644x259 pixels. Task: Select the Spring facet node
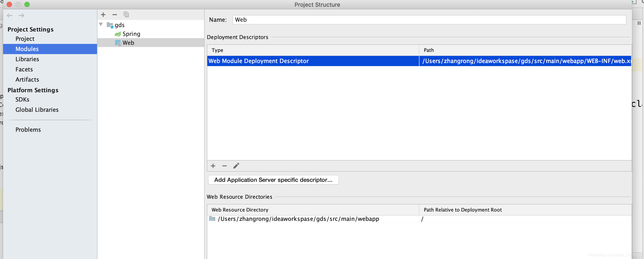[131, 34]
